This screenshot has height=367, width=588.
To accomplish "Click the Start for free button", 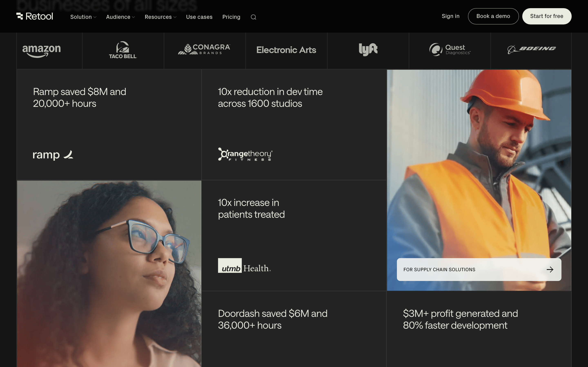I will (547, 16).
